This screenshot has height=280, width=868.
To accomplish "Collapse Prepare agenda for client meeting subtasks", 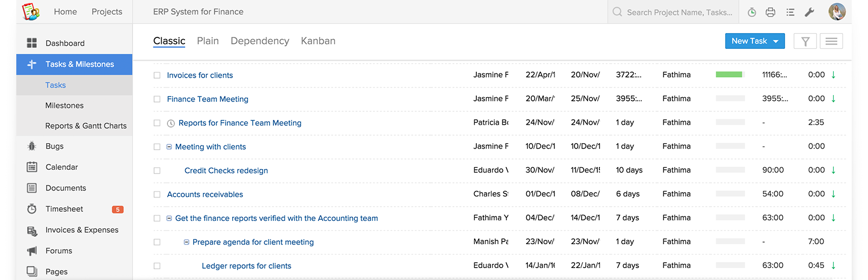I will 187,243.
